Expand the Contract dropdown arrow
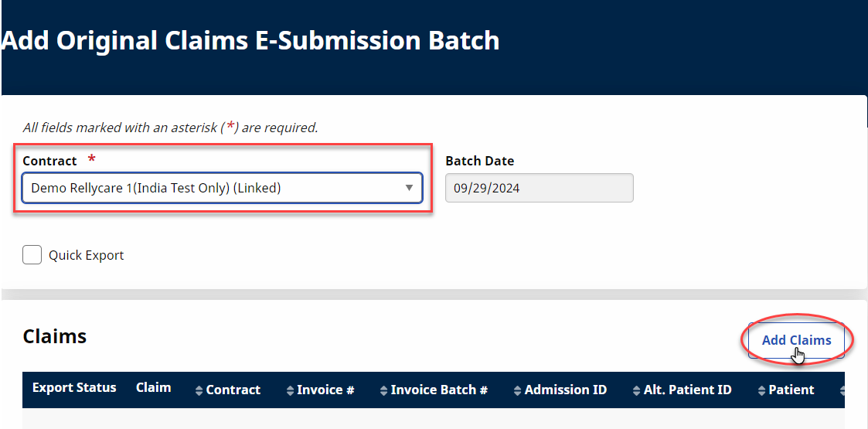This screenshot has width=868, height=429. point(409,188)
